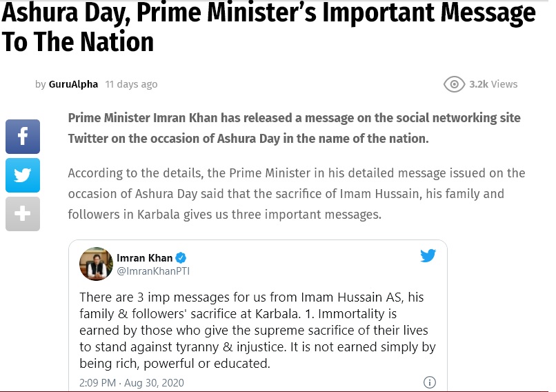Share article on Facebook
Viewport: 556px width, 392px height.
pos(23,137)
